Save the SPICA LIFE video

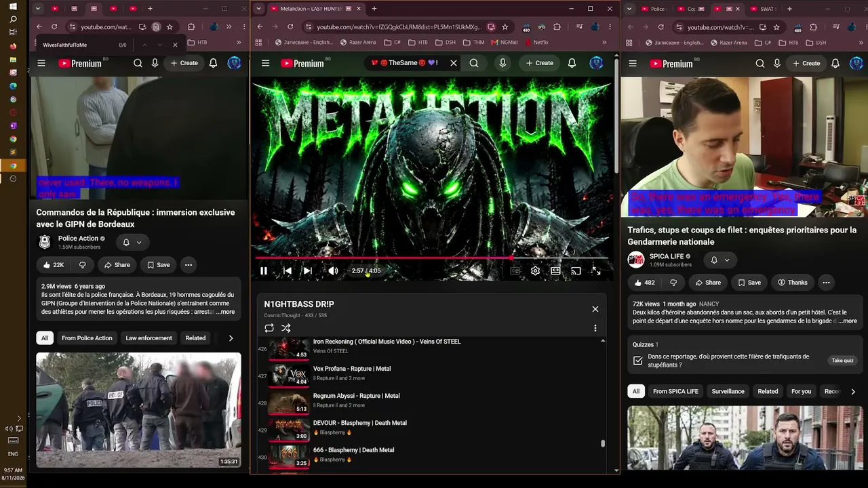749,283
